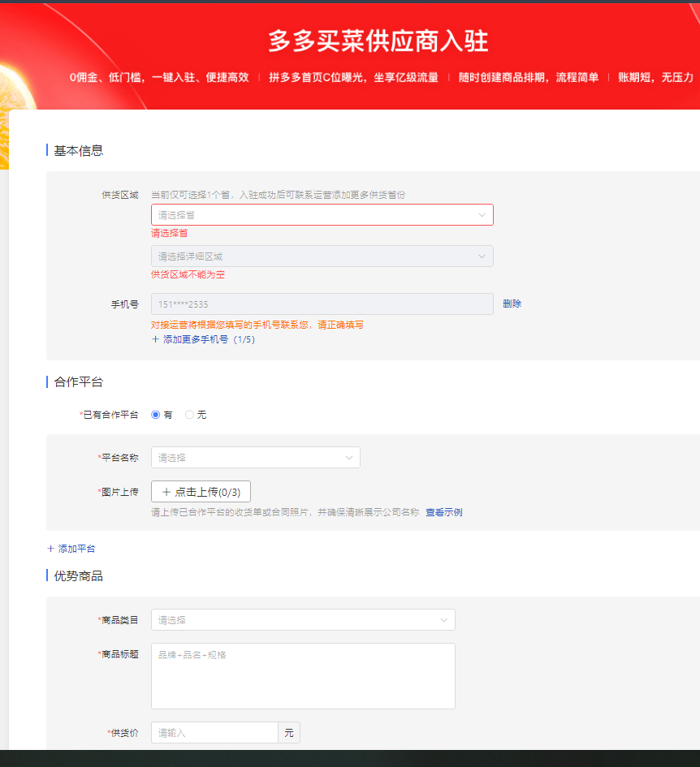
Task: Open the 平台名称 dropdown
Action: pyautogui.click(x=256, y=458)
